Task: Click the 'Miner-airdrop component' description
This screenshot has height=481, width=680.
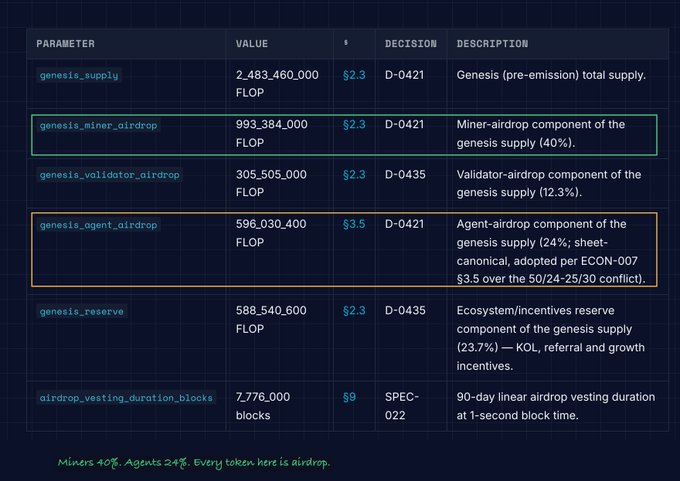Action: coord(541,134)
